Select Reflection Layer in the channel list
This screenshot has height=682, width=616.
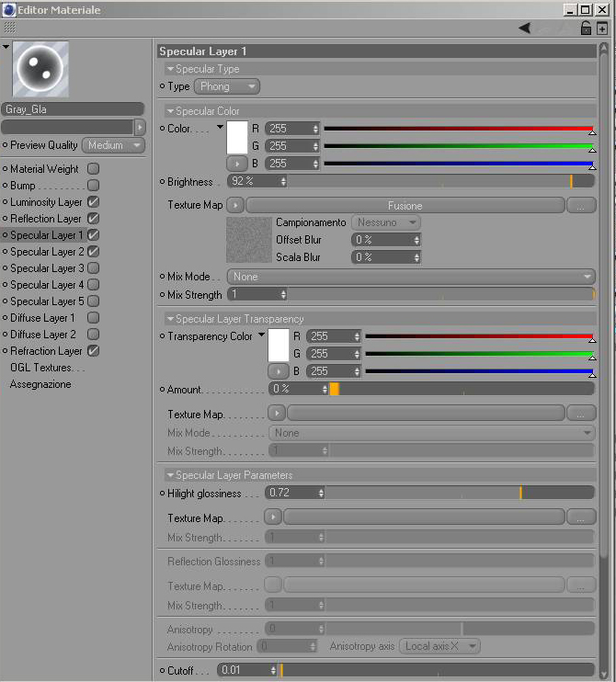[x=46, y=219]
